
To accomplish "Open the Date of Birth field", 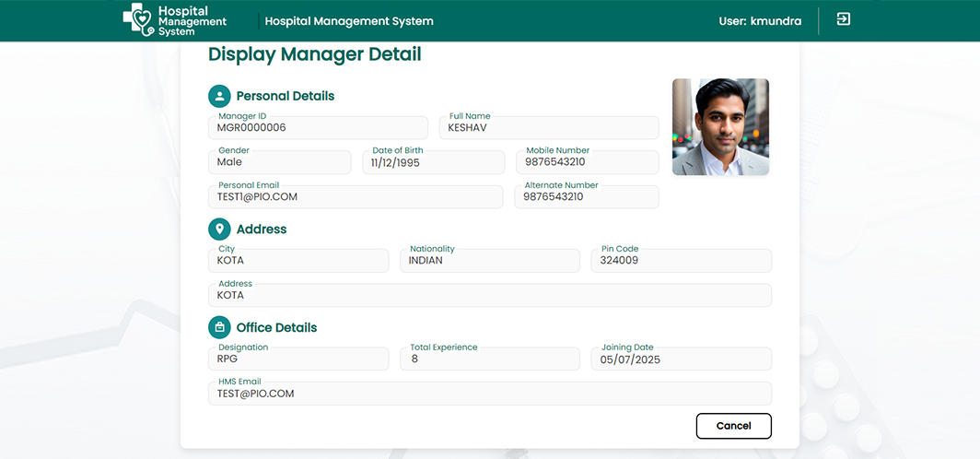I will tap(433, 162).
